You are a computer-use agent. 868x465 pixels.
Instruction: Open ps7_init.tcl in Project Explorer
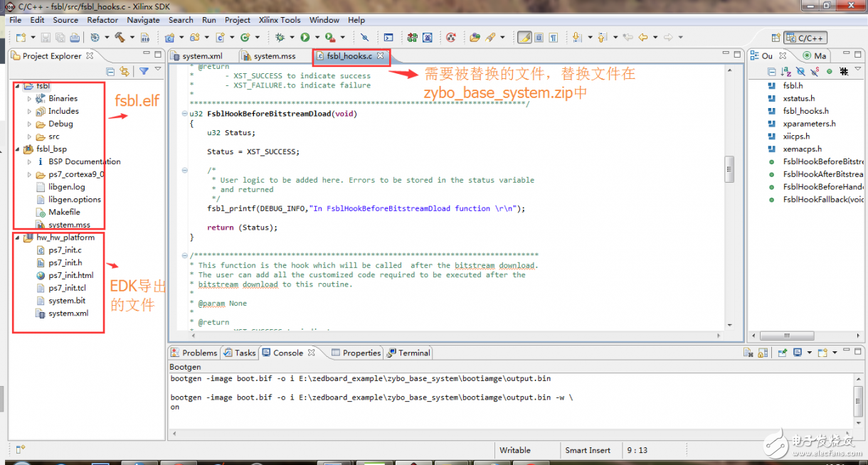67,288
